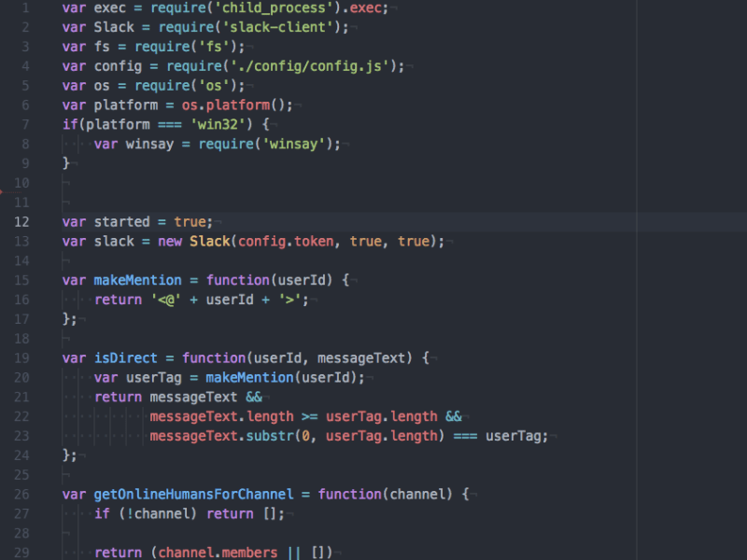Click the 'slack-client' string on line 2
Screen dimensions: 747x560
[277, 27]
